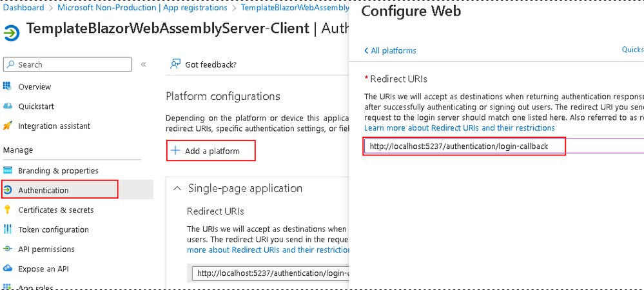This screenshot has width=644, height=290.
Task: Click the Configure Web panel title
Action: (411, 12)
